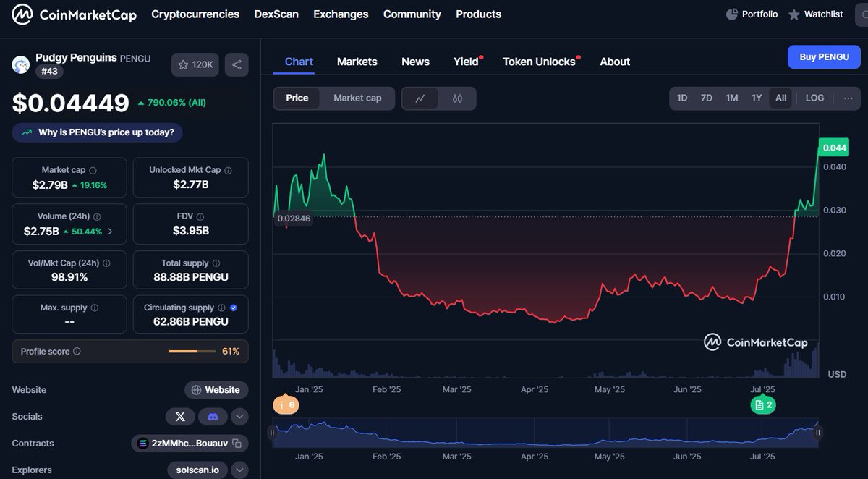Add PENGU to watchlist via 120K star
The height and width of the screenshot is (479, 868).
pos(195,64)
